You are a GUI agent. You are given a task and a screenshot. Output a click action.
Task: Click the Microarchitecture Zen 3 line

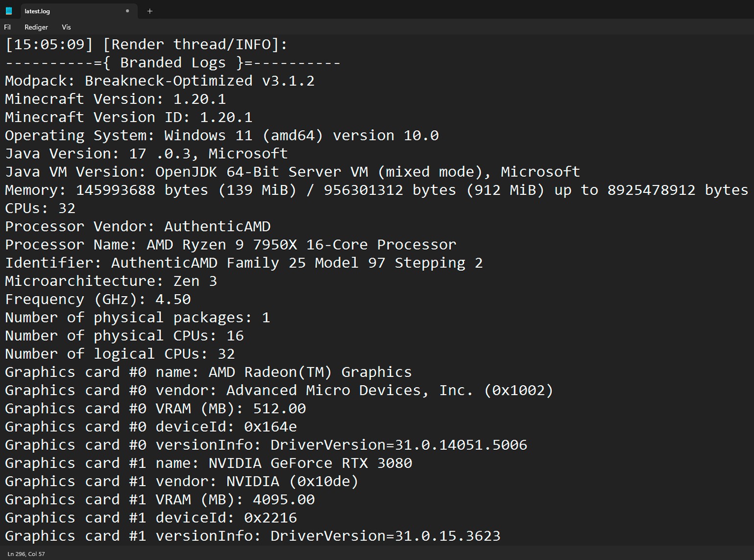(111, 281)
